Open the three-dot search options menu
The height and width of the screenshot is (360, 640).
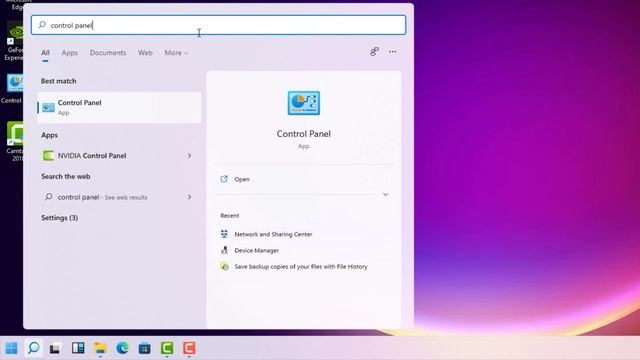coord(393,52)
